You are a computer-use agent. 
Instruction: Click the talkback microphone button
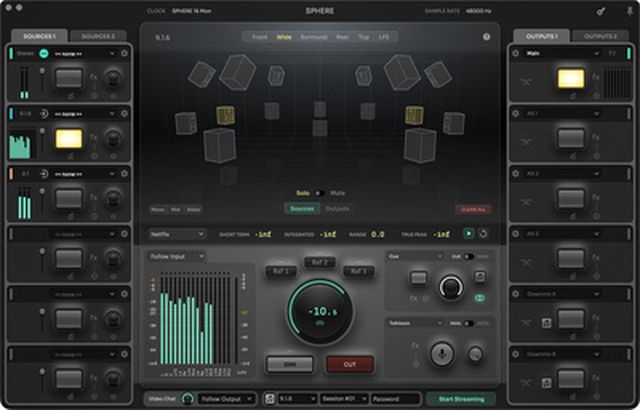click(x=442, y=354)
